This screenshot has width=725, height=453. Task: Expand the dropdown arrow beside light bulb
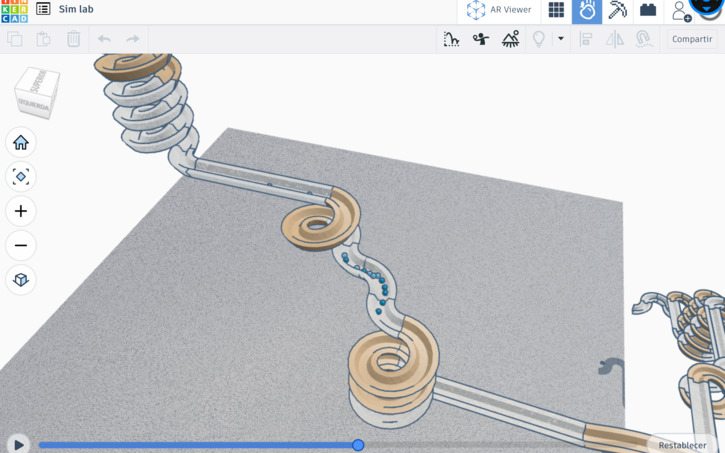[x=561, y=39]
